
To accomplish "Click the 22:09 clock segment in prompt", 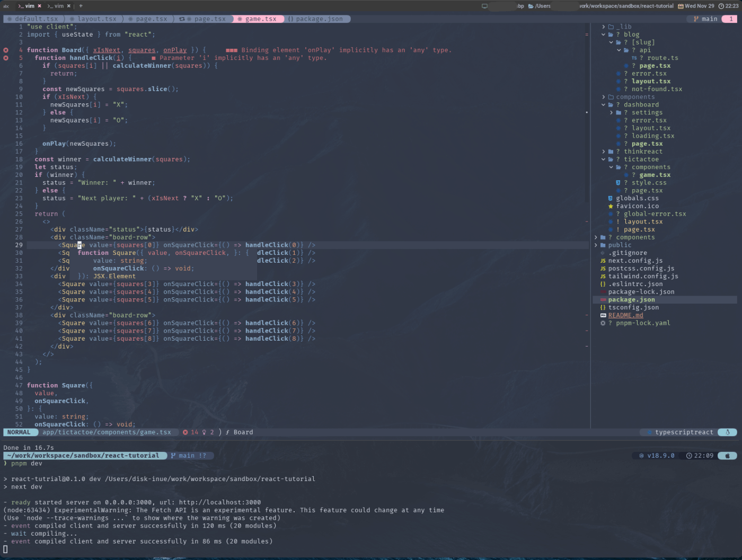I will click(x=700, y=456).
